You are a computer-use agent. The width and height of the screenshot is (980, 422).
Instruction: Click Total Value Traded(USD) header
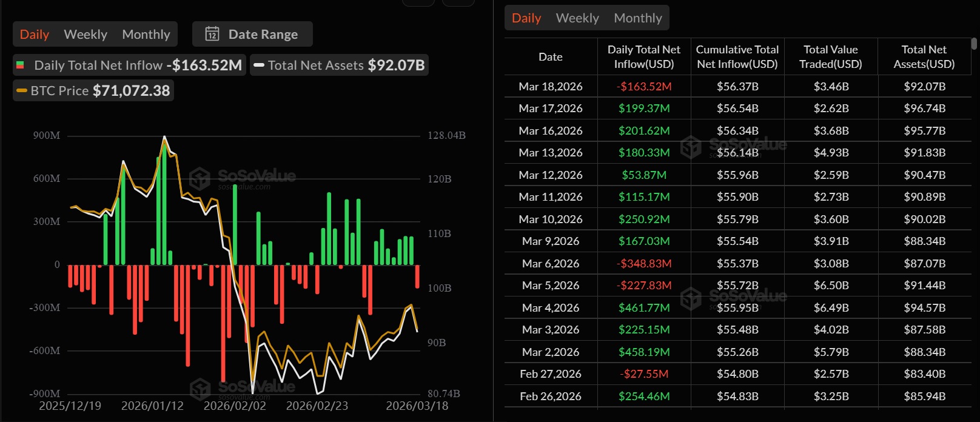coord(831,57)
